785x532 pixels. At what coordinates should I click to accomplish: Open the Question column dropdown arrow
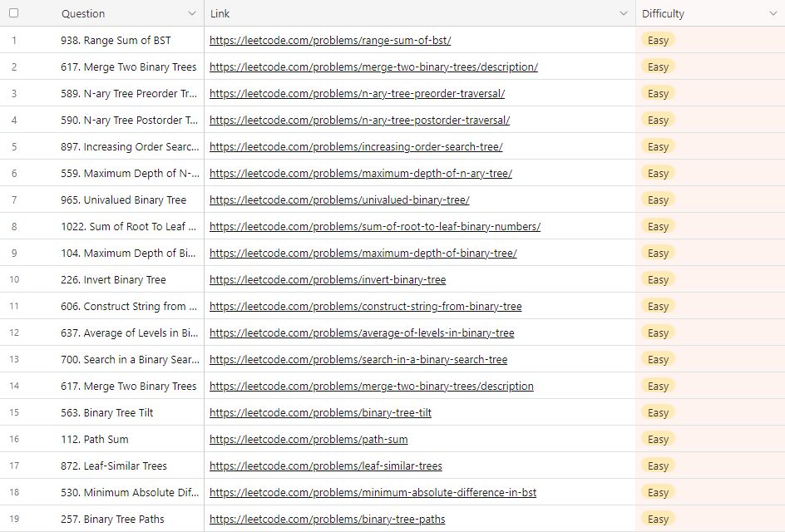pyautogui.click(x=192, y=13)
